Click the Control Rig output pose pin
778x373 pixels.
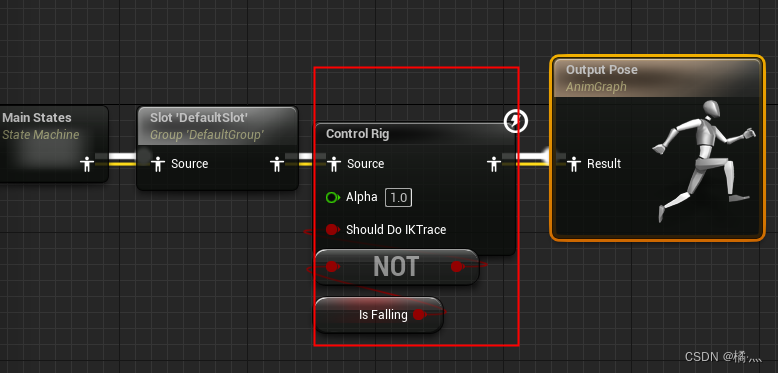tap(493, 164)
